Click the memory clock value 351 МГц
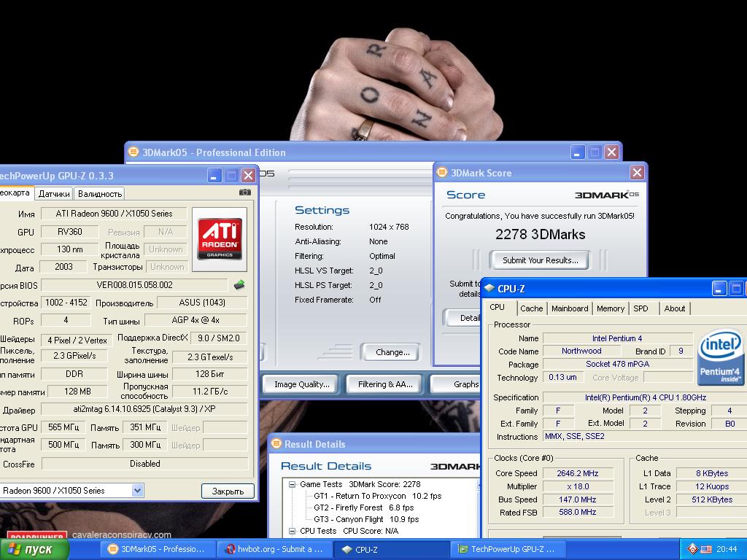The image size is (747, 560). pyautogui.click(x=145, y=427)
